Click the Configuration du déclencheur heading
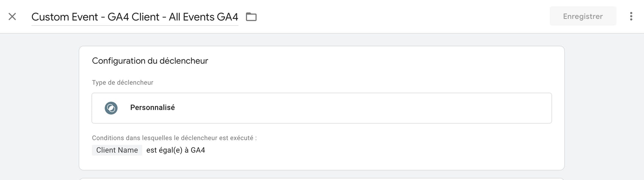Image resolution: width=644 pixels, height=180 pixels. [150, 61]
